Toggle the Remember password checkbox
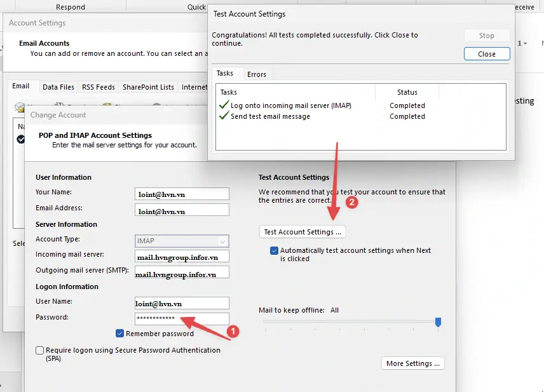Viewport: 544px width, 392px height. point(119,334)
